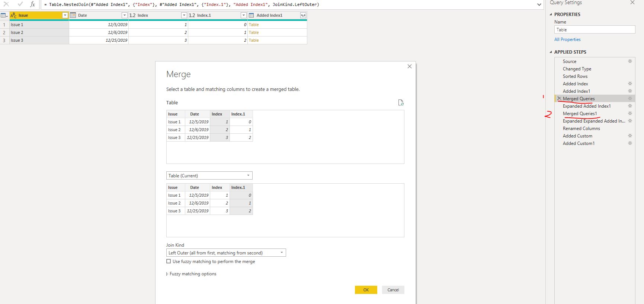This screenshot has height=304, width=644.
Task: Open the Index column filter dropdown
Action: (184, 15)
